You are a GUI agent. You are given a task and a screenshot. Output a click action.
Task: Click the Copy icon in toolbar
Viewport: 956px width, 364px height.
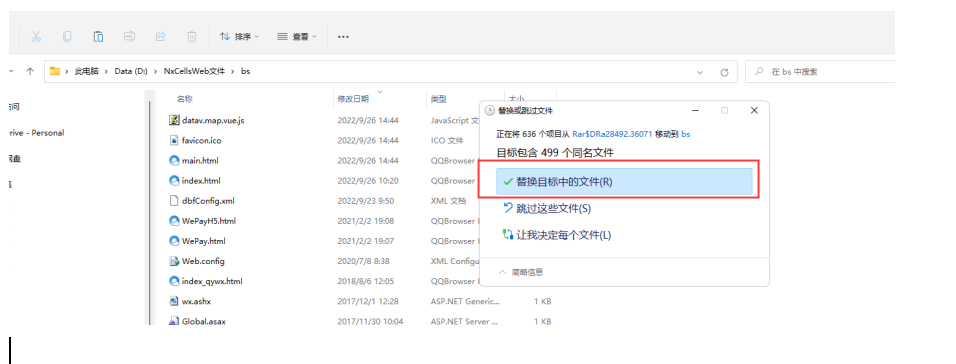point(67,37)
